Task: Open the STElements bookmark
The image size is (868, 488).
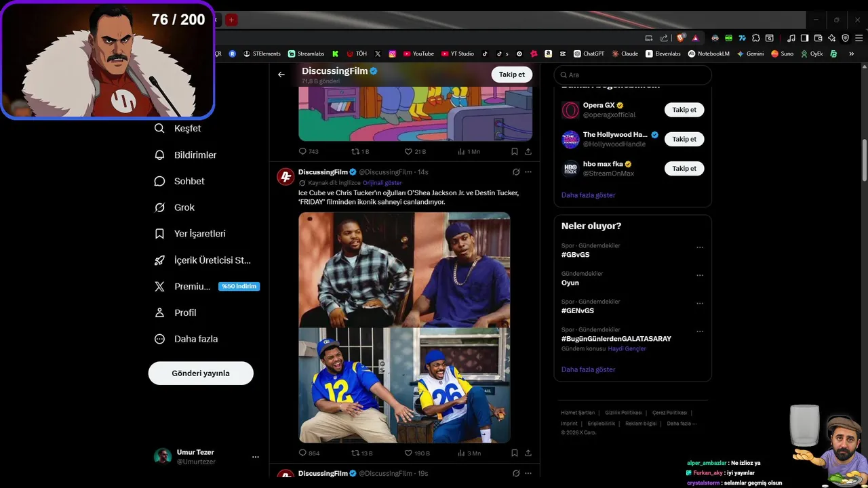Action: (x=262, y=54)
